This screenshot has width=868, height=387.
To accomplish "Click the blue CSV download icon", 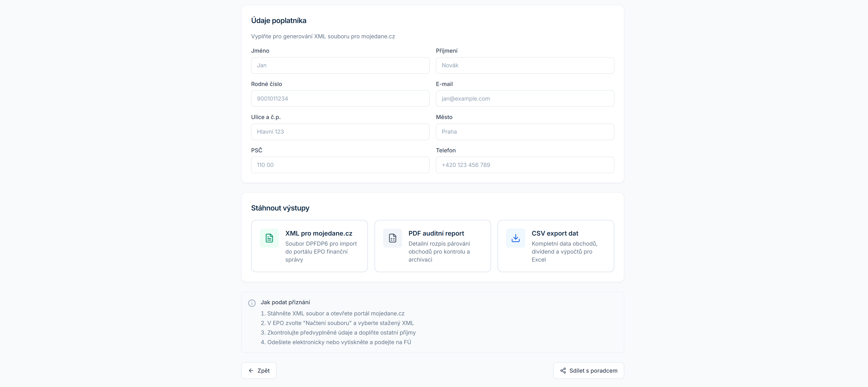I will [x=515, y=238].
